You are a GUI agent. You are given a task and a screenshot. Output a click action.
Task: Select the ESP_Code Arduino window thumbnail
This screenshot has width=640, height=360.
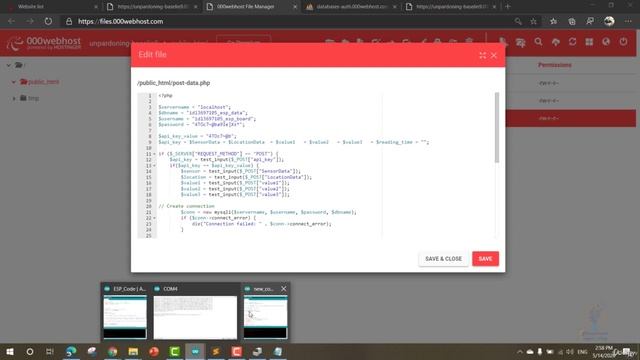pyautogui.click(x=125, y=317)
